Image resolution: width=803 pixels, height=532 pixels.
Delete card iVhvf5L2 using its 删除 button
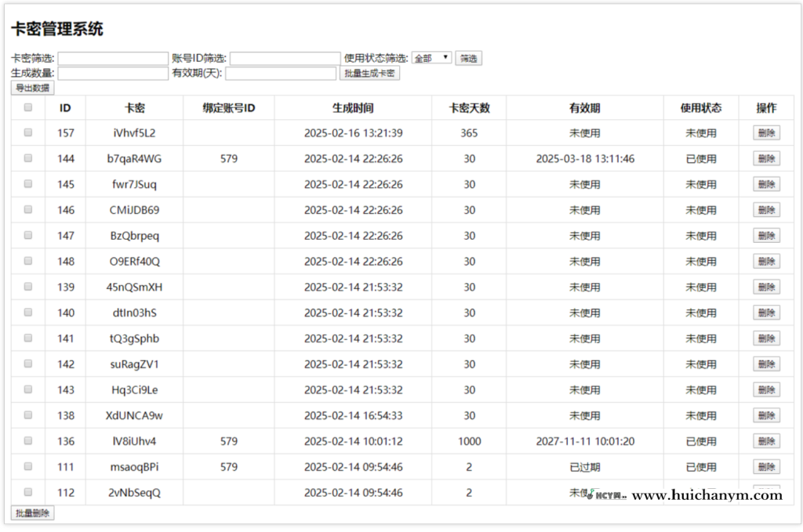tap(765, 132)
